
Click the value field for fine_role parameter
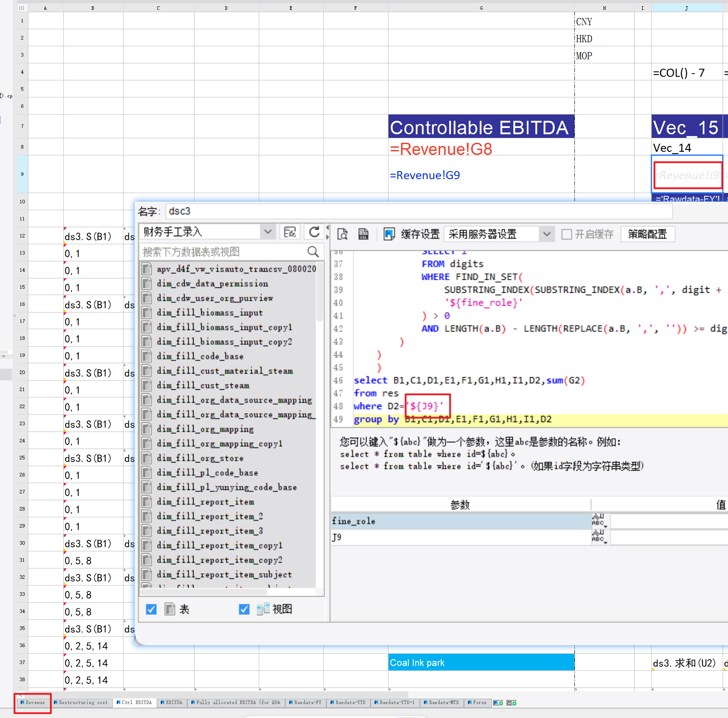coord(669,521)
